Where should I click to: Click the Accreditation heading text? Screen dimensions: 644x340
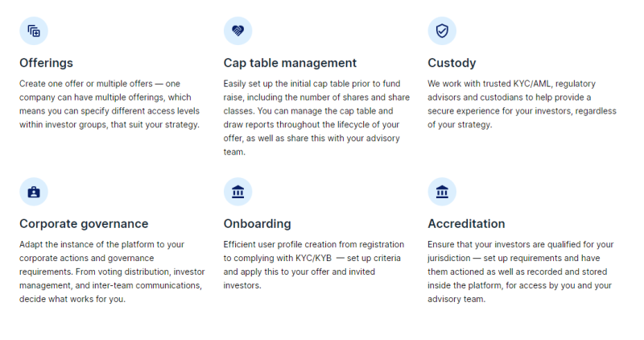point(466,224)
